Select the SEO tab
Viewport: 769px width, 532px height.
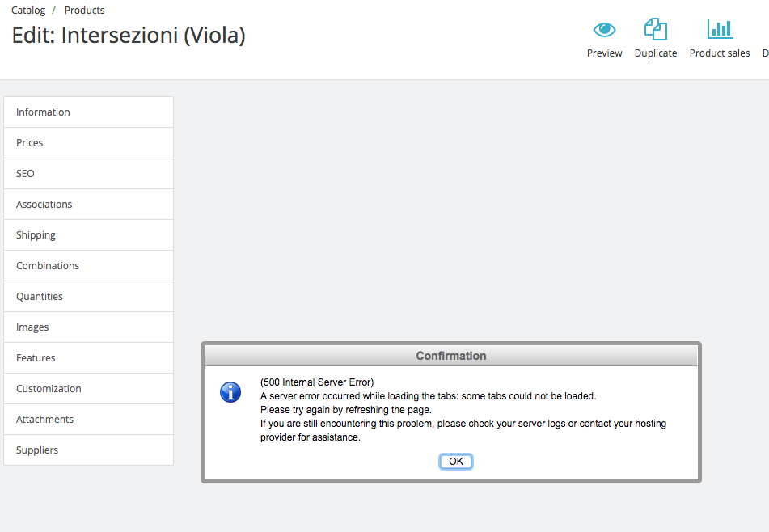89,174
